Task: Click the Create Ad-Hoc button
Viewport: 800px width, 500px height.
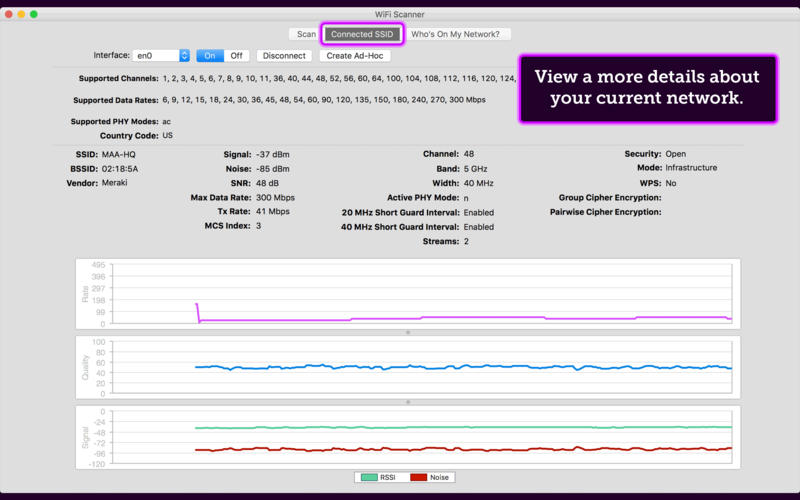Action: (354, 56)
